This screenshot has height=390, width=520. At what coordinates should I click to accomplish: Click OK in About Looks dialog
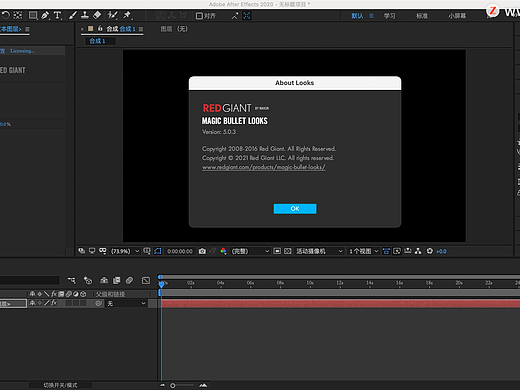tap(295, 209)
